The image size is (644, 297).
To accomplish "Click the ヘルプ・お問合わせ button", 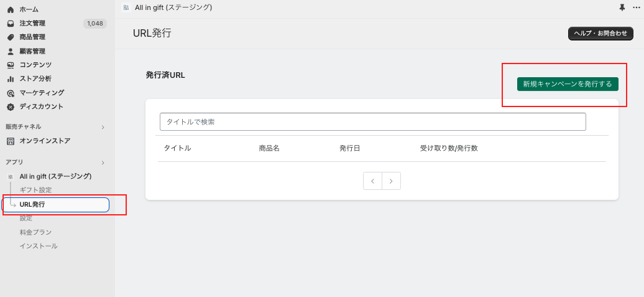I will click(x=600, y=34).
